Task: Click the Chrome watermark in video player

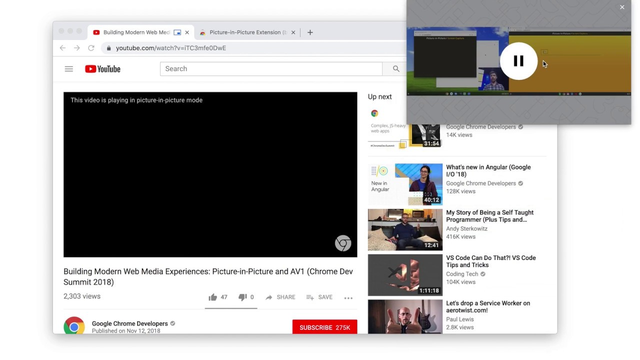Action: click(x=343, y=243)
